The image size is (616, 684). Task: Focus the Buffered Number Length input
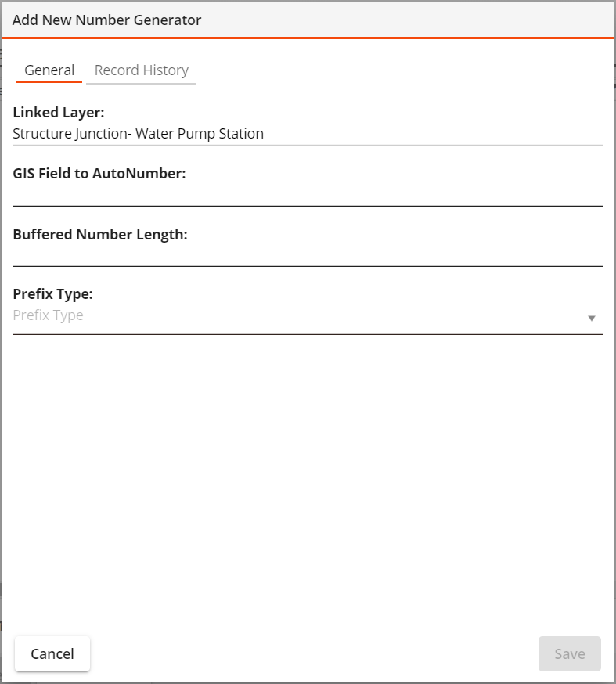[x=308, y=255]
